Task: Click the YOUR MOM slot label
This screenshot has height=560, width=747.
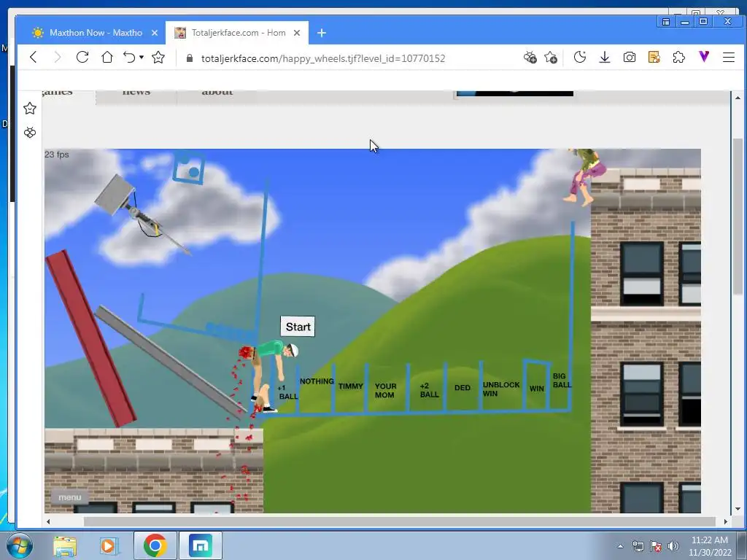Action: (385, 391)
